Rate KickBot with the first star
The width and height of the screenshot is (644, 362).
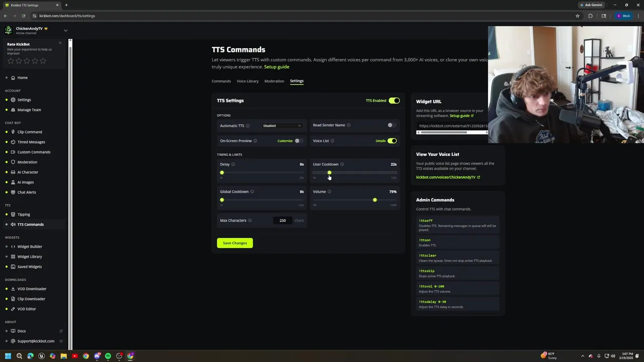[11, 61]
